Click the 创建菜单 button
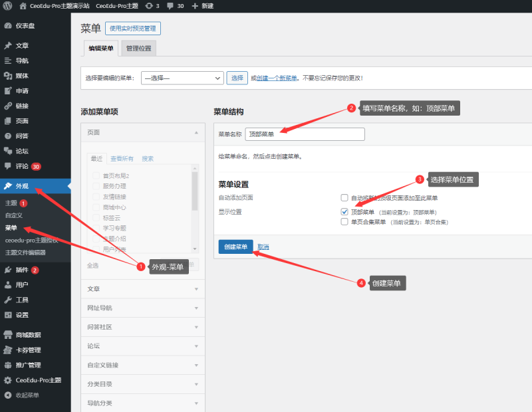Viewport: 532px width, 412px height. pos(235,247)
